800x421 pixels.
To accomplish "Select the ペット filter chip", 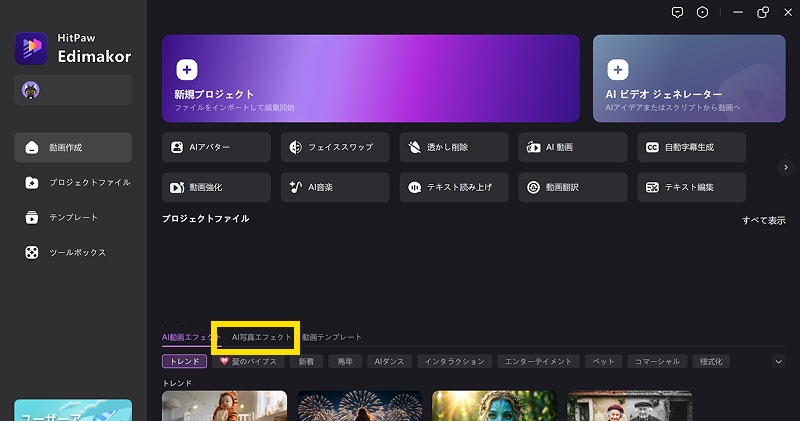I will (x=604, y=361).
